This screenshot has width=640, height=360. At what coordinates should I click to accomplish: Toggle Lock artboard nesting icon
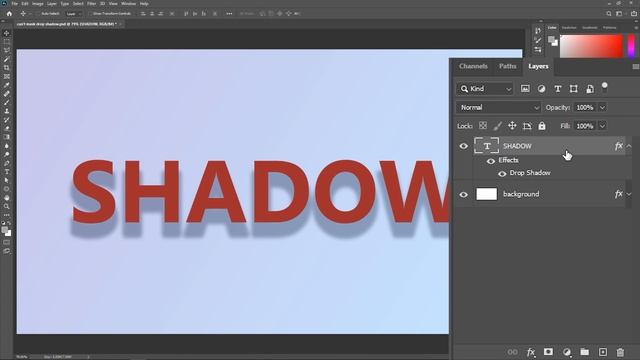527,126
